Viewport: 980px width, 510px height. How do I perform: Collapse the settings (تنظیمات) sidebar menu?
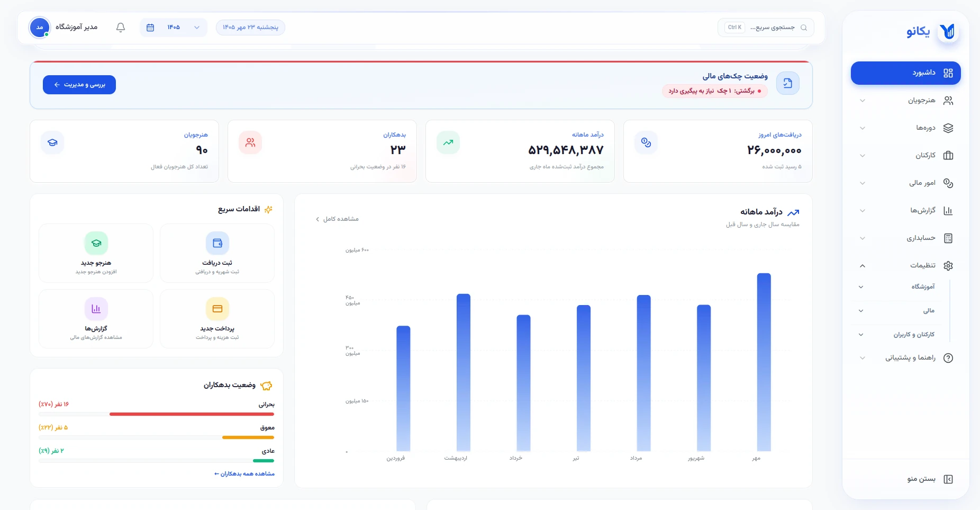[905, 266]
